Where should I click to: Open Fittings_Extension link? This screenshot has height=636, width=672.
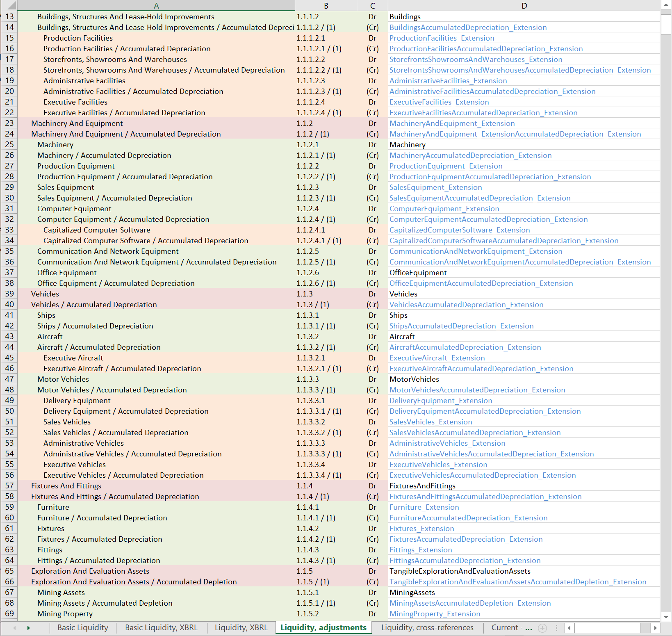(x=421, y=549)
